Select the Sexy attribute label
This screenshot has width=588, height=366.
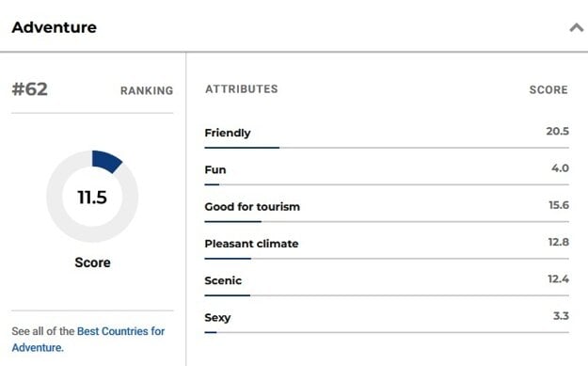[217, 318]
